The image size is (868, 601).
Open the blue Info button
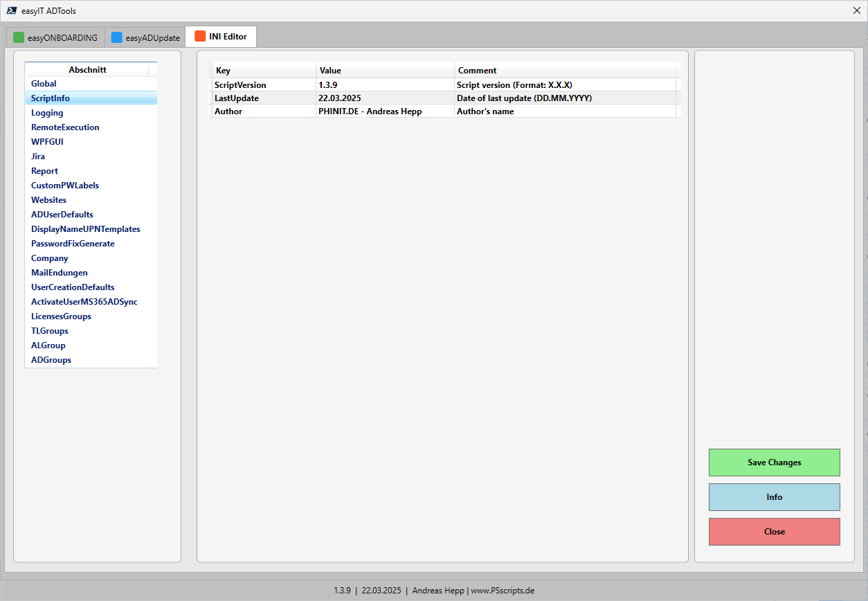pos(774,497)
